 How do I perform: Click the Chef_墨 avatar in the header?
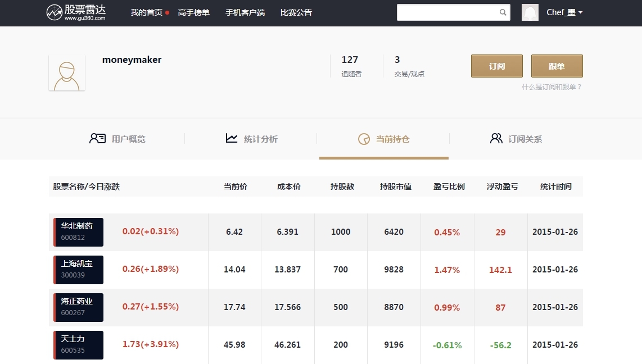[530, 12]
